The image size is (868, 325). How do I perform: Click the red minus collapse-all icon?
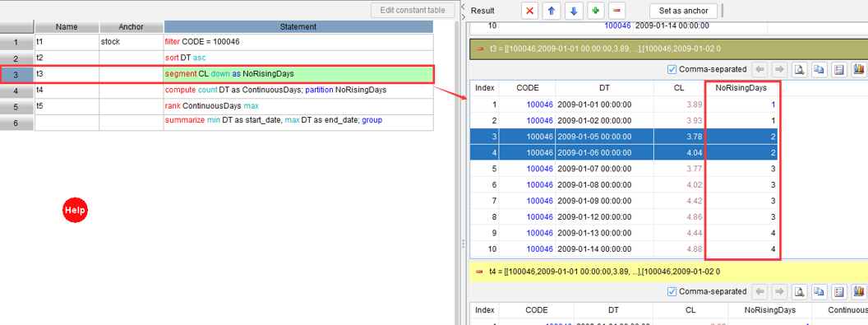click(616, 11)
